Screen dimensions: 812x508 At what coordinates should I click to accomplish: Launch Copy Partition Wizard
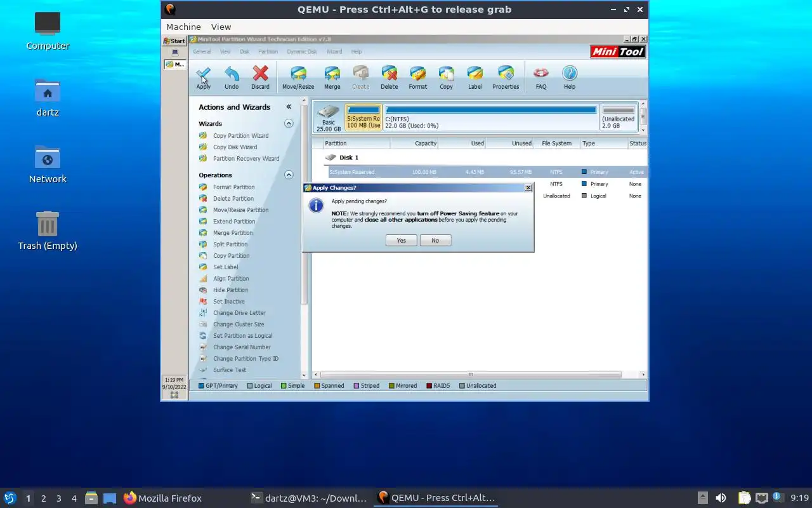coord(240,136)
